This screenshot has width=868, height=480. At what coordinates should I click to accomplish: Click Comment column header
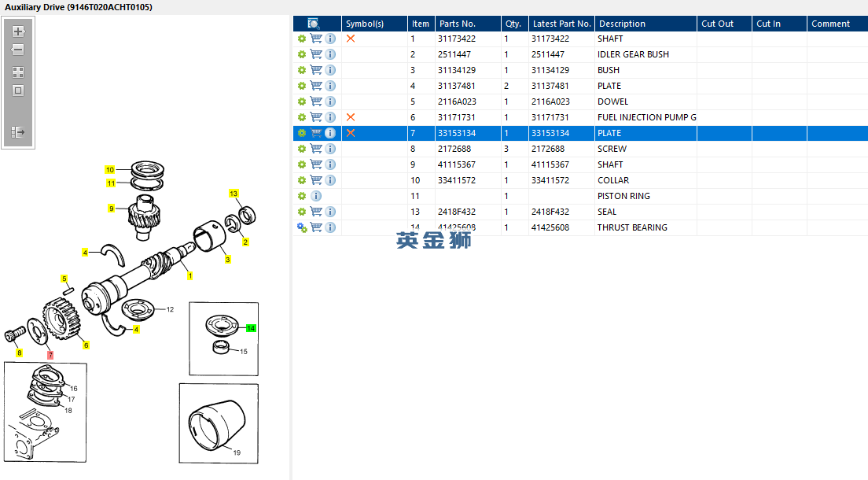click(x=837, y=24)
